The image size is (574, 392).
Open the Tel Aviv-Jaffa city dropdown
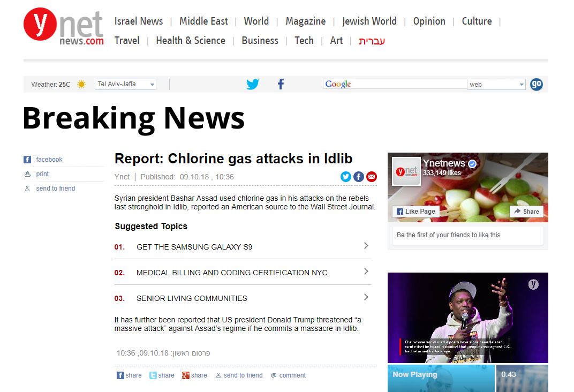coord(125,84)
